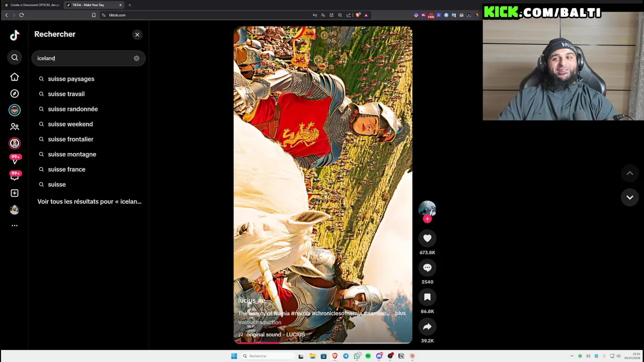Bookmark the video to favorites

(x=427, y=297)
